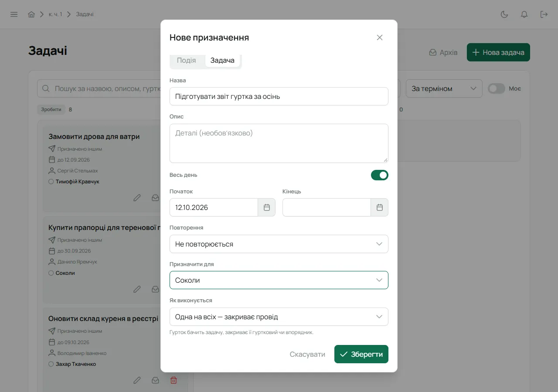The image size is (558, 392).
Task: Archive task Купити прапорці
Action: (155, 289)
